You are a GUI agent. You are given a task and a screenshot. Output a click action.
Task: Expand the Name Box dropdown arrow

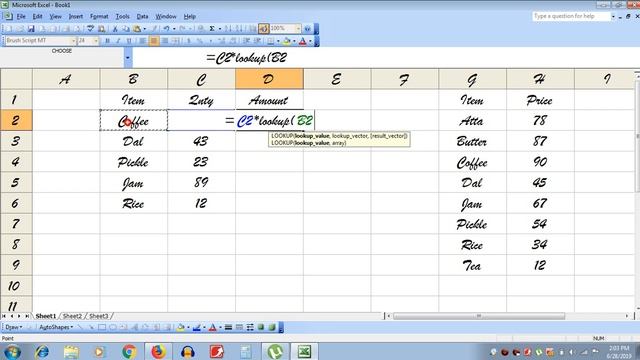tap(127, 58)
